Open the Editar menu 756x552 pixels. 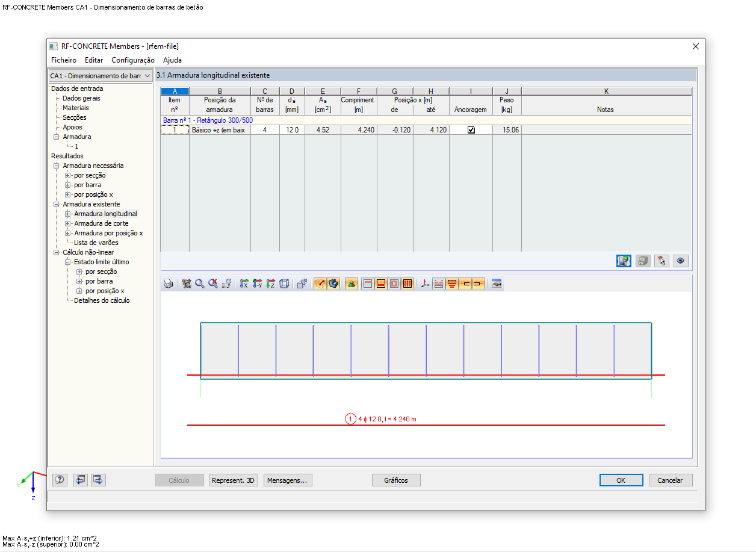coord(94,60)
